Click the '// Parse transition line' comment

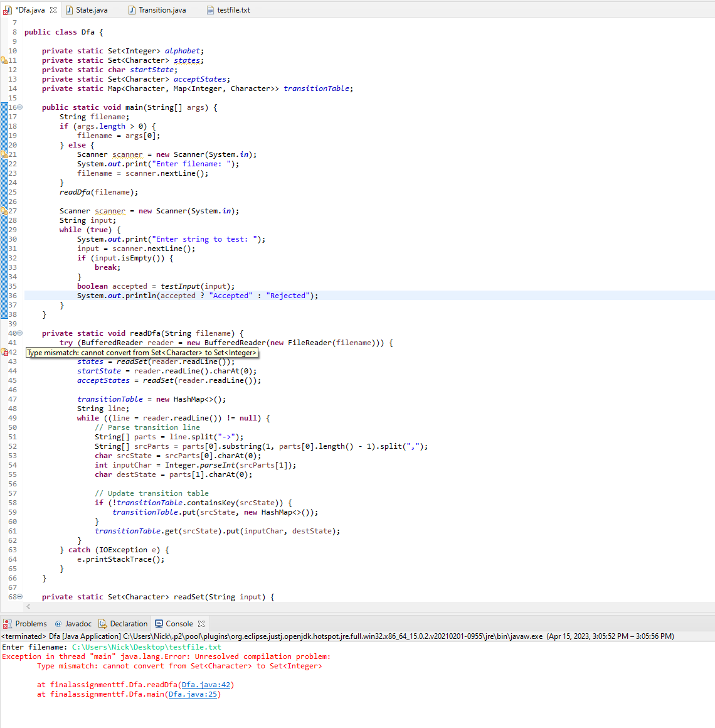tap(147, 427)
